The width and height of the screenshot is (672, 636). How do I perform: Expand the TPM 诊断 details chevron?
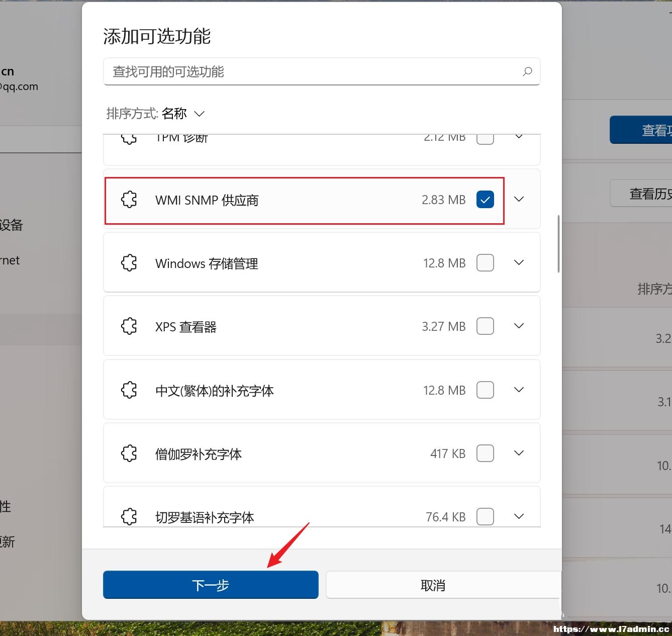tap(519, 137)
